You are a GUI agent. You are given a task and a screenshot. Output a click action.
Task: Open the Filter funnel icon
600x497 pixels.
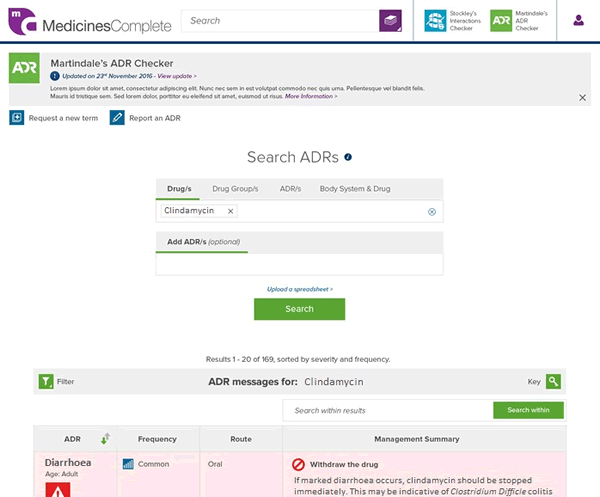[46, 381]
